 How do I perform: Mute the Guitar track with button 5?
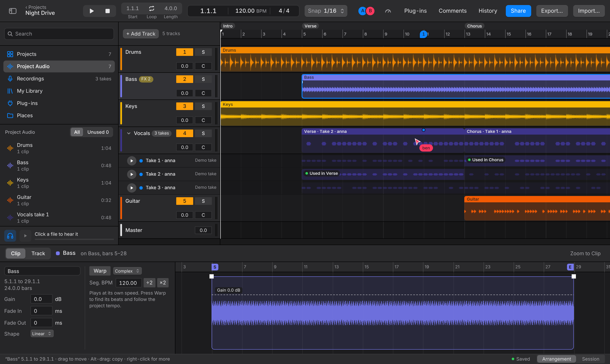tap(185, 201)
